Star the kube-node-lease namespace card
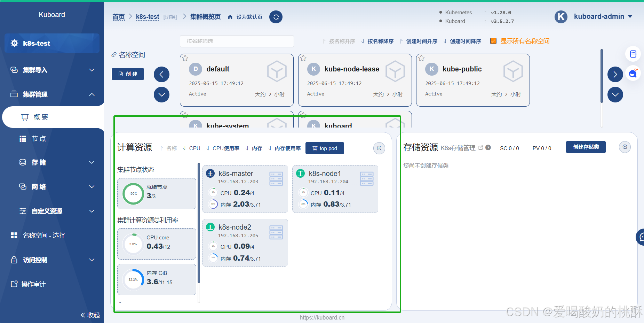Screen dimensions: 644x323 click(303, 58)
